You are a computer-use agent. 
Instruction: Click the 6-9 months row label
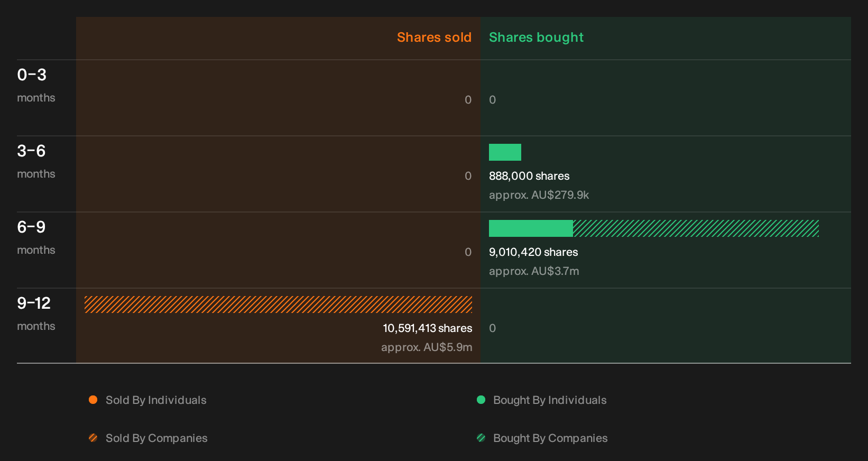tap(36, 238)
